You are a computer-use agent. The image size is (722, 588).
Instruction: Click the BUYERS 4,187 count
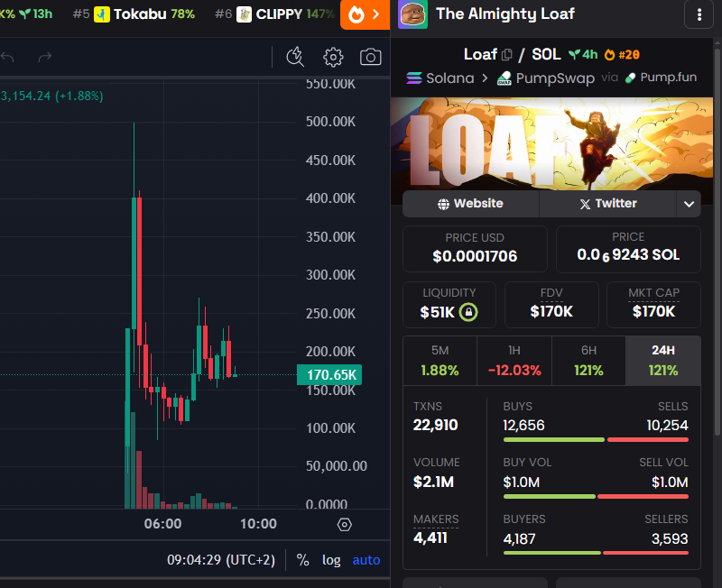[x=519, y=538]
